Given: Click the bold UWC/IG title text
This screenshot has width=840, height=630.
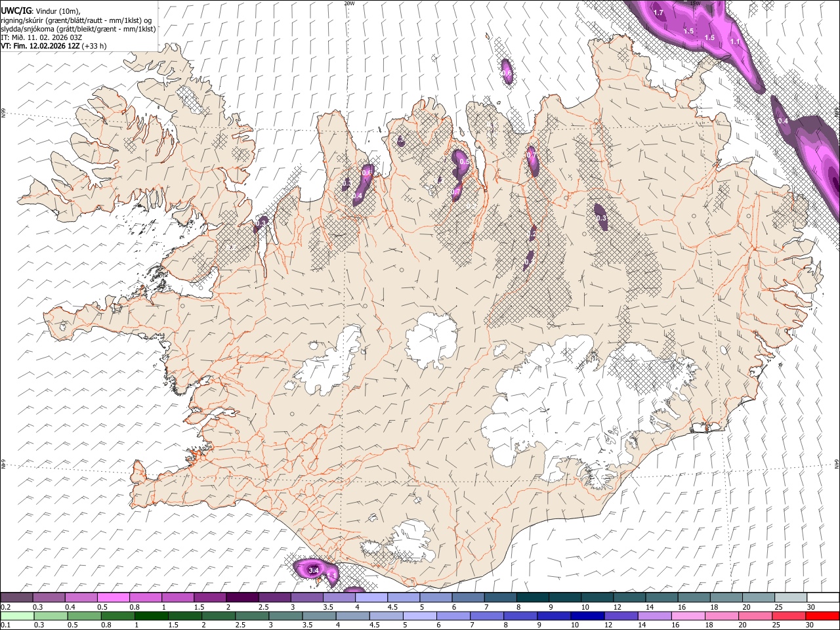Looking at the screenshot, I should [x=15, y=10].
